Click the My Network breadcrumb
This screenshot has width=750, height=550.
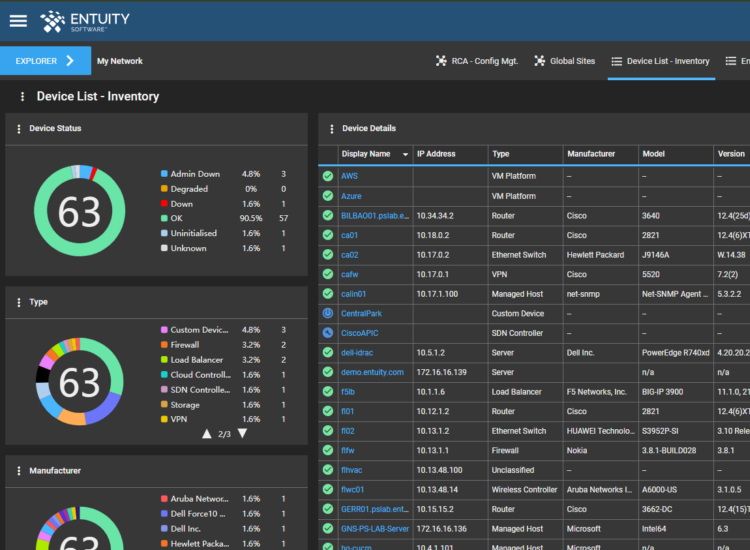tap(120, 61)
